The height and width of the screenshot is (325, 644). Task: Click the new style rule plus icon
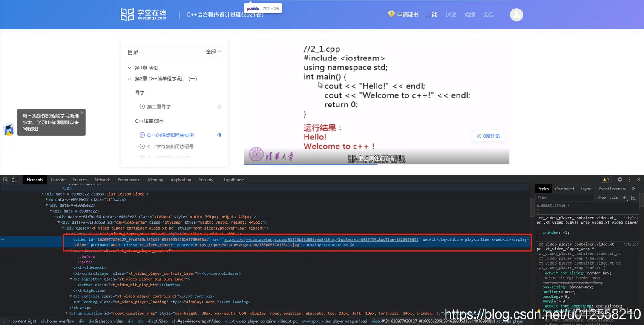pos(624,198)
